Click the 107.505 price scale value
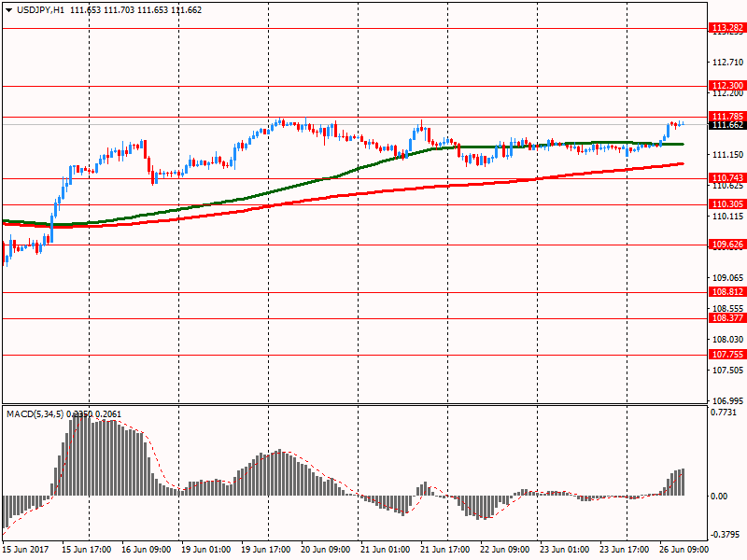 (727, 371)
